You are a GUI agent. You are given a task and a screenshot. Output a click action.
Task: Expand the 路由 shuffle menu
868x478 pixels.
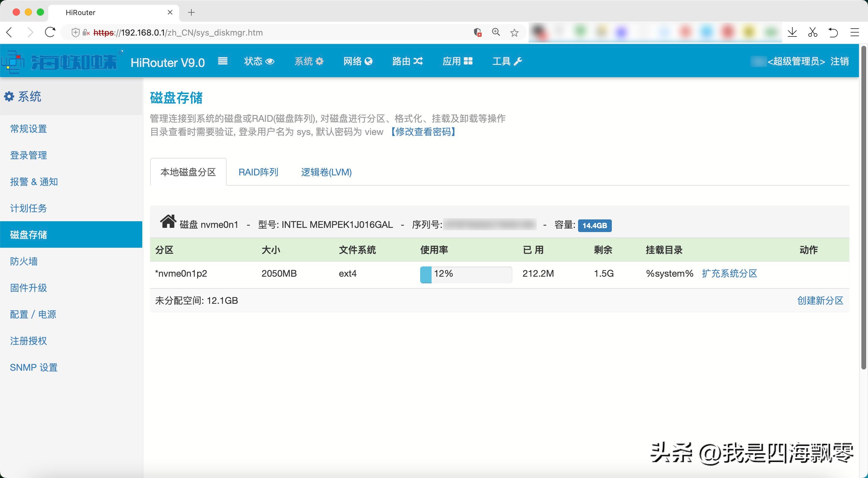407,61
